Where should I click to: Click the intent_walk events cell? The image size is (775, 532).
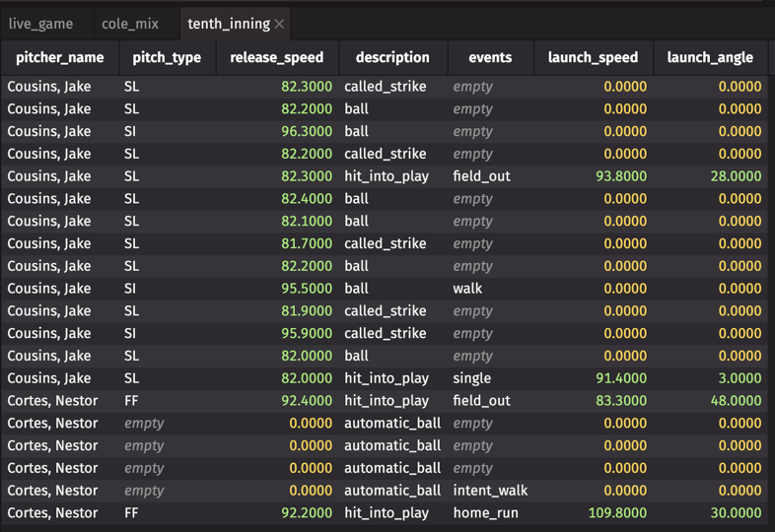coord(490,491)
